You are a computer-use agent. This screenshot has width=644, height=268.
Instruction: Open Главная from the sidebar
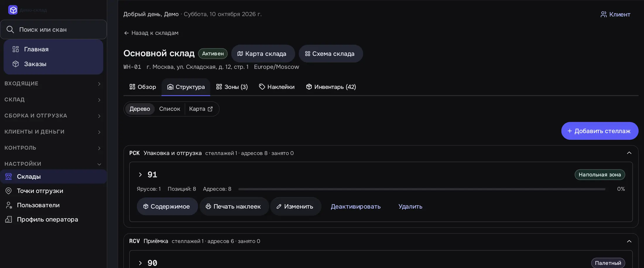click(53, 49)
